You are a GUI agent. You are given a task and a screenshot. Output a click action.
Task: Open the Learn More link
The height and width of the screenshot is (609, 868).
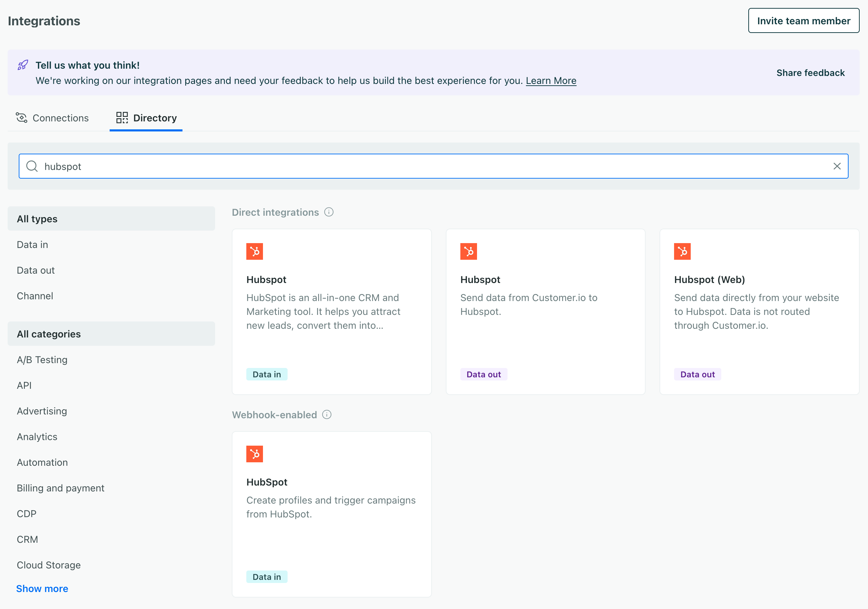(551, 80)
